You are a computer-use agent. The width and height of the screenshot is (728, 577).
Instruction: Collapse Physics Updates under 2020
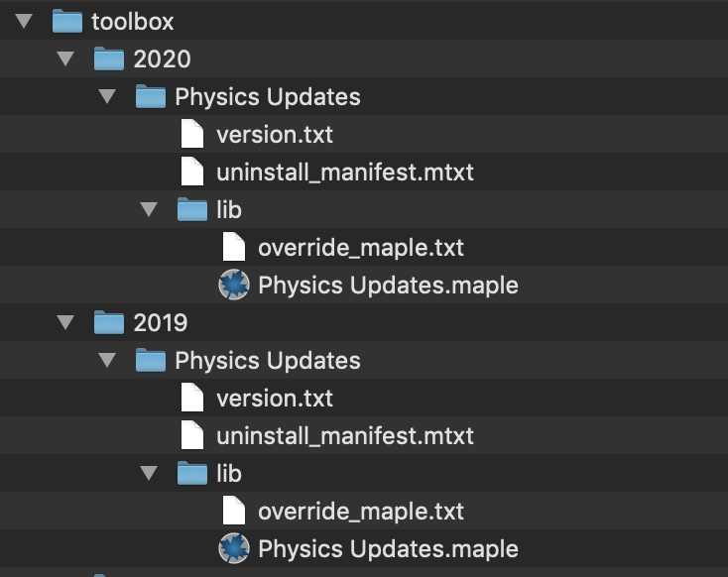coord(107,96)
